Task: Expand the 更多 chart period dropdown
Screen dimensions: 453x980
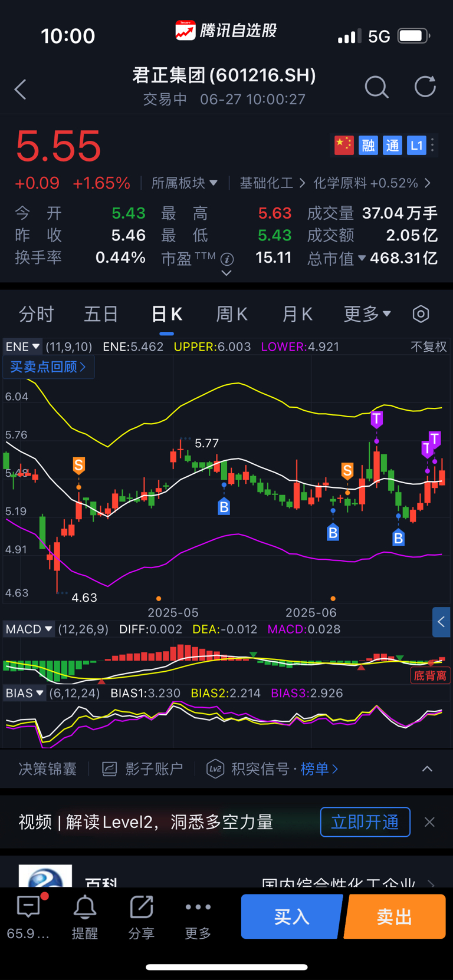Action: pyautogui.click(x=367, y=314)
